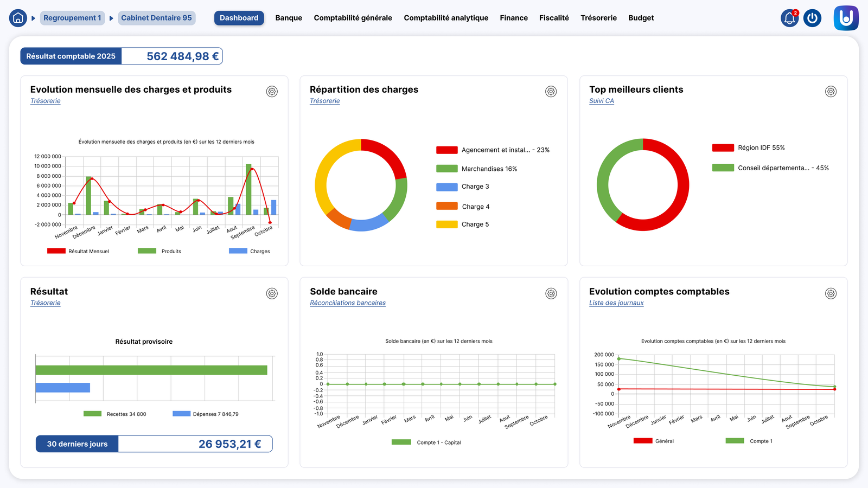Image resolution: width=868 pixels, height=488 pixels.
Task: Toggle the Résultat Mensuel legend series
Action: coord(78,251)
